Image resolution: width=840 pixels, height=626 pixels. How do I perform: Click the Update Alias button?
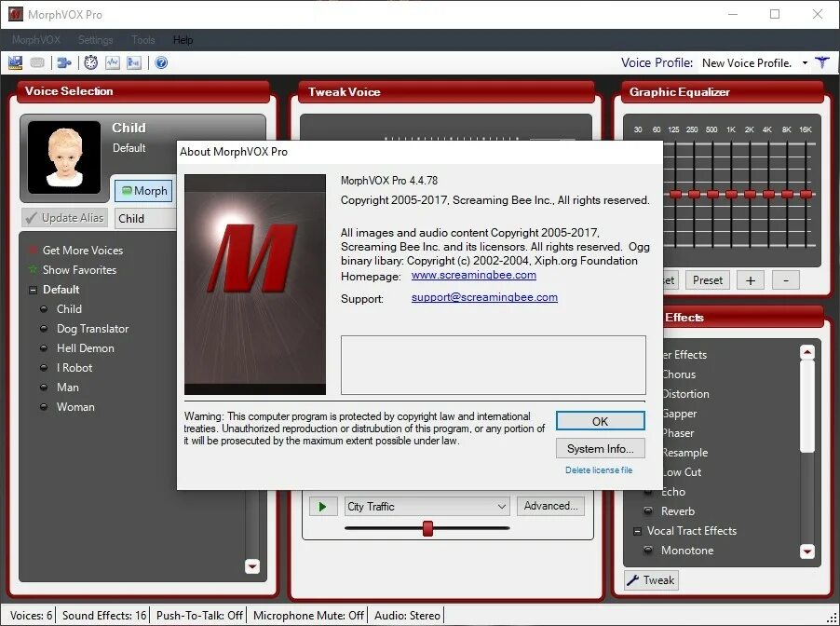(x=65, y=218)
